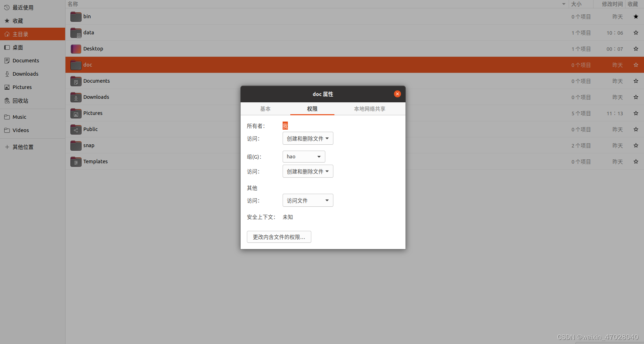Click Pictures modified time 11:13
The height and width of the screenshot is (344, 644).
pos(615,113)
